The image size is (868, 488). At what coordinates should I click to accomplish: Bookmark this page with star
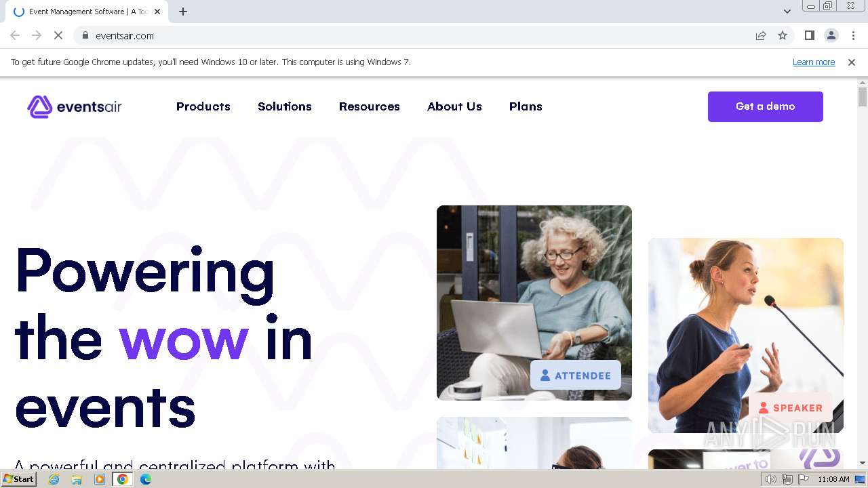(783, 35)
